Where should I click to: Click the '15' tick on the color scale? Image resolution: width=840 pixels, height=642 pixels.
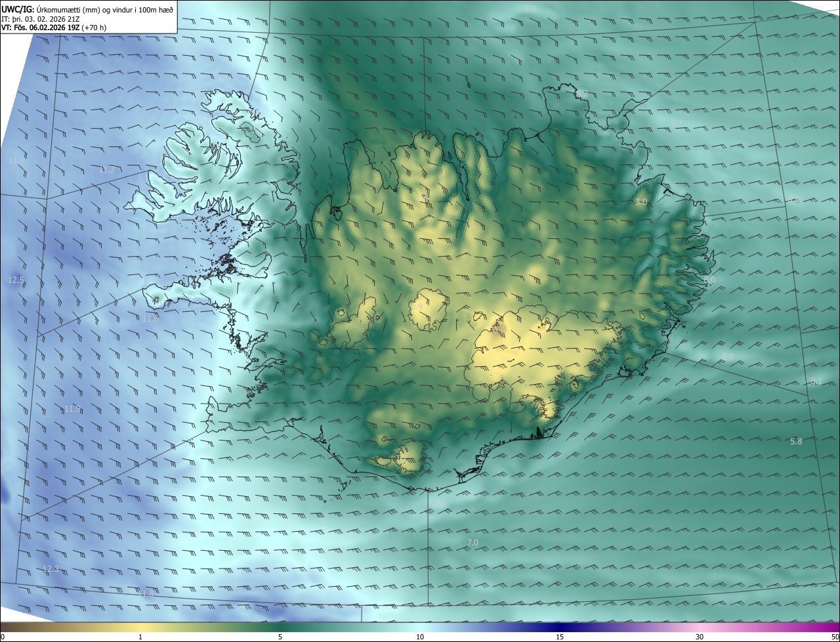560,637
